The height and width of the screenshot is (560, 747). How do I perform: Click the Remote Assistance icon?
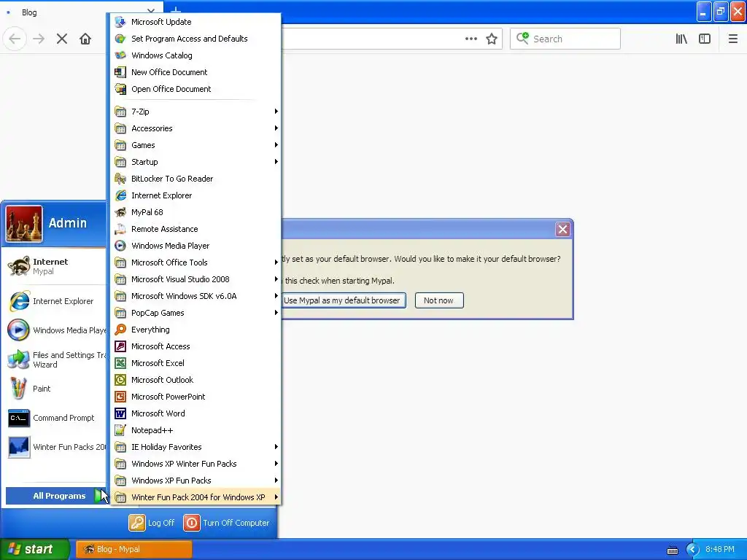[x=120, y=229]
